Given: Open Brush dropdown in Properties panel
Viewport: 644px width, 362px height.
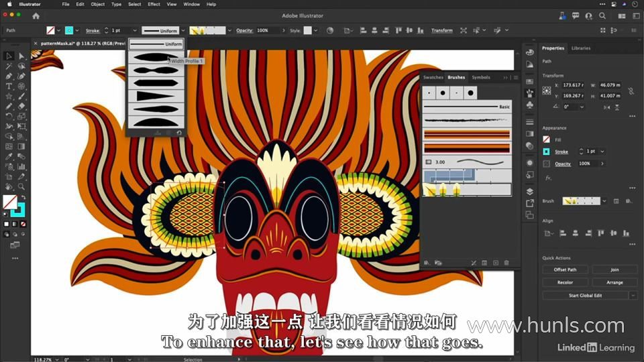Looking at the screenshot, I should [x=604, y=201].
